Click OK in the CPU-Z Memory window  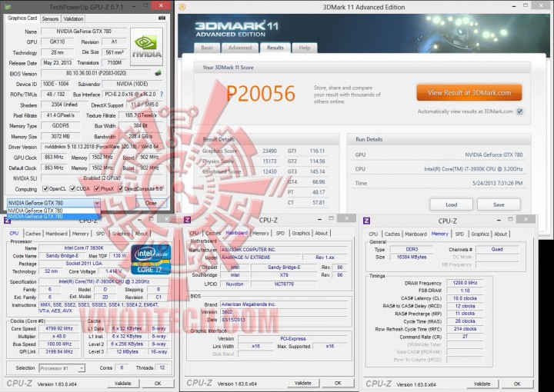[x=517, y=384]
